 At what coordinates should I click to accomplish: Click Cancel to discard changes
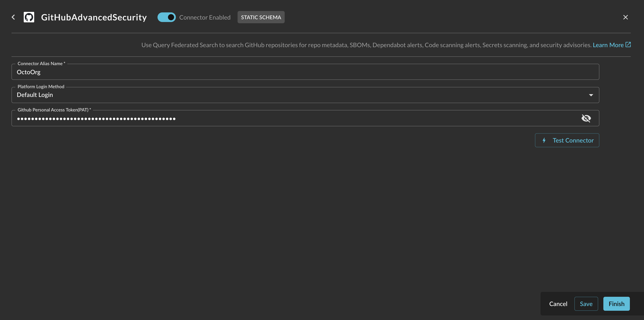pos(558,304)
